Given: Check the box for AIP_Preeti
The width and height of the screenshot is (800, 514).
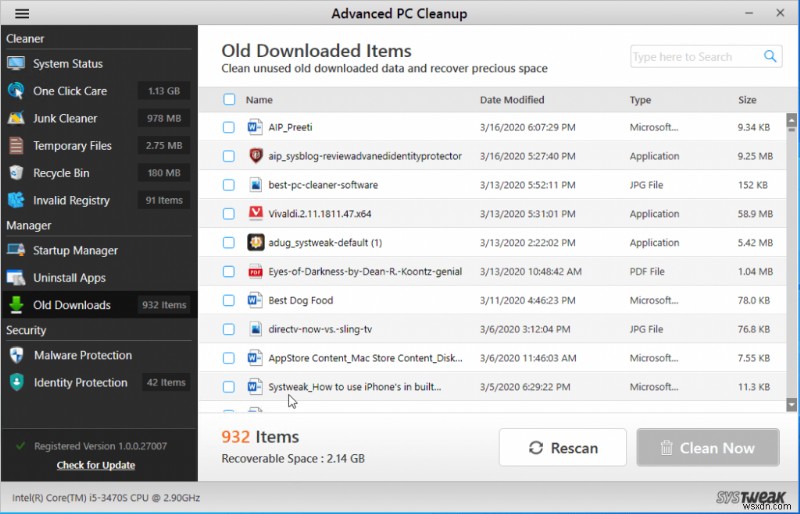Looking at the screenshot, I should 229,128.
